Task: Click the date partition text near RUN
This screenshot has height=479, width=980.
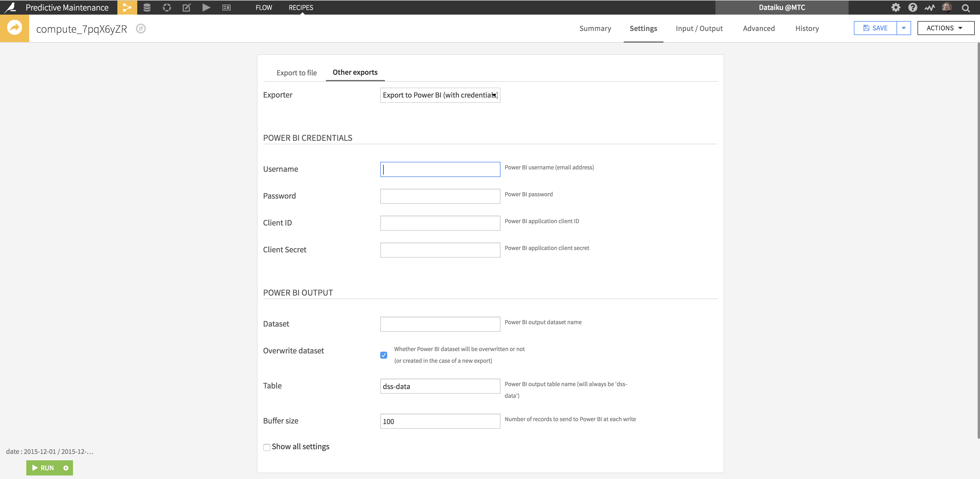Action: pos(49,452)
